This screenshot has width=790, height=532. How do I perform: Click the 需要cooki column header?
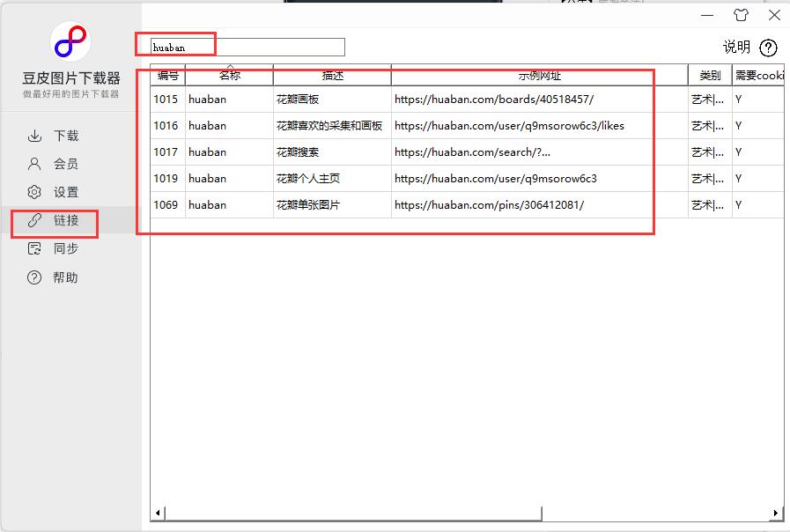[759, 75]
